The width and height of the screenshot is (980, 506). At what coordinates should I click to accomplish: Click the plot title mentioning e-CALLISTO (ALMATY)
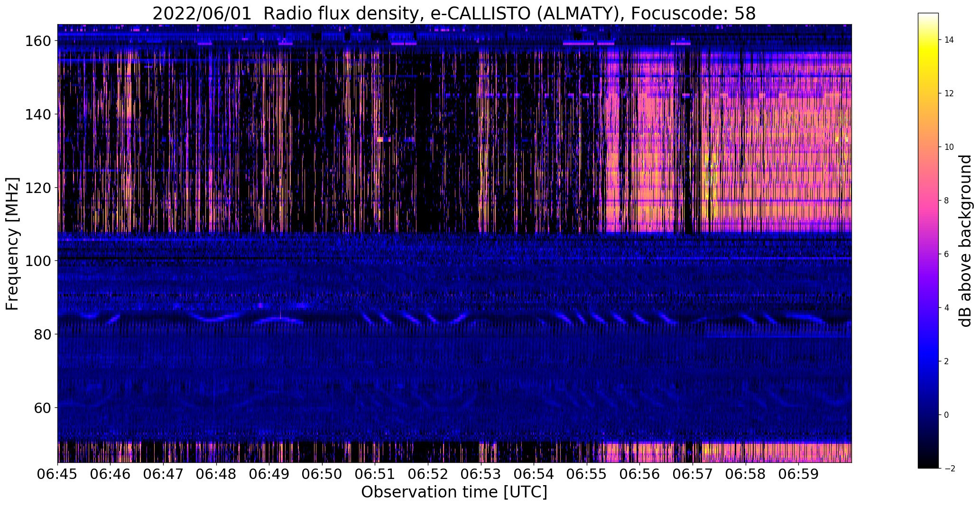pyautogui.click(x=454, y=13)
